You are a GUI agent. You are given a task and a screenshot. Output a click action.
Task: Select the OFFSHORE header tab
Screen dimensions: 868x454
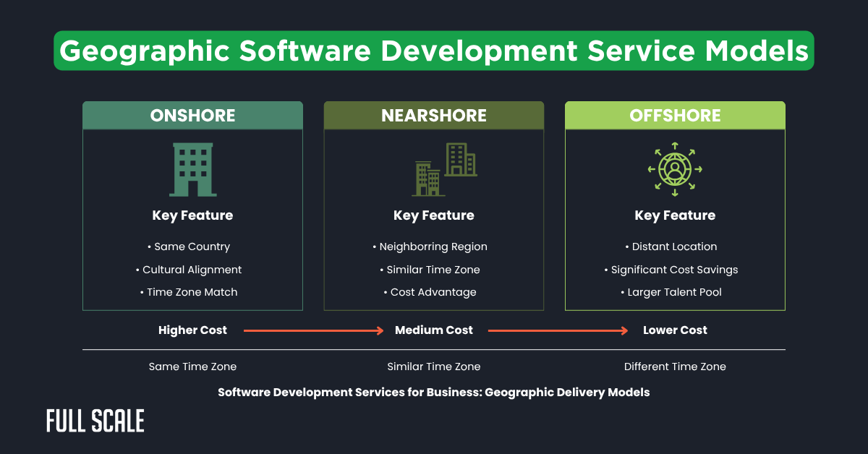tap(675, 115)
